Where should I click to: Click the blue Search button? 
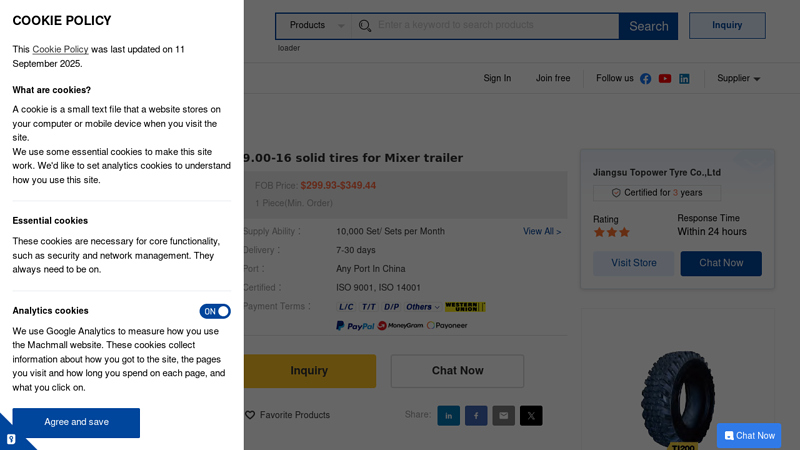coord(648,26)
